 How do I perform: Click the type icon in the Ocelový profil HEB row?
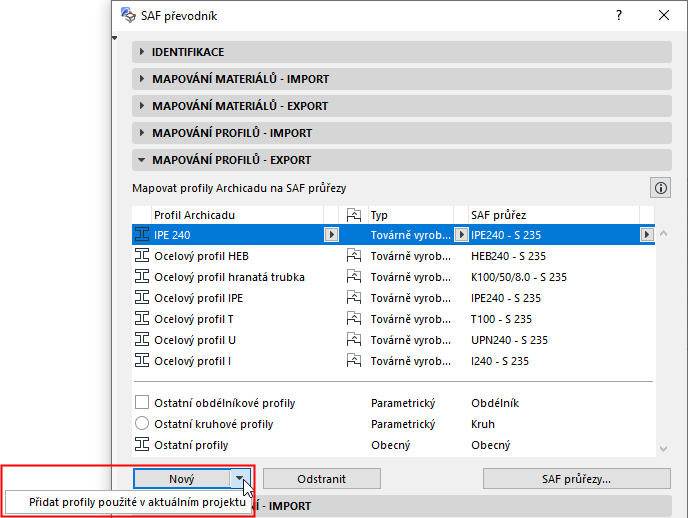[x=354, y=256]
